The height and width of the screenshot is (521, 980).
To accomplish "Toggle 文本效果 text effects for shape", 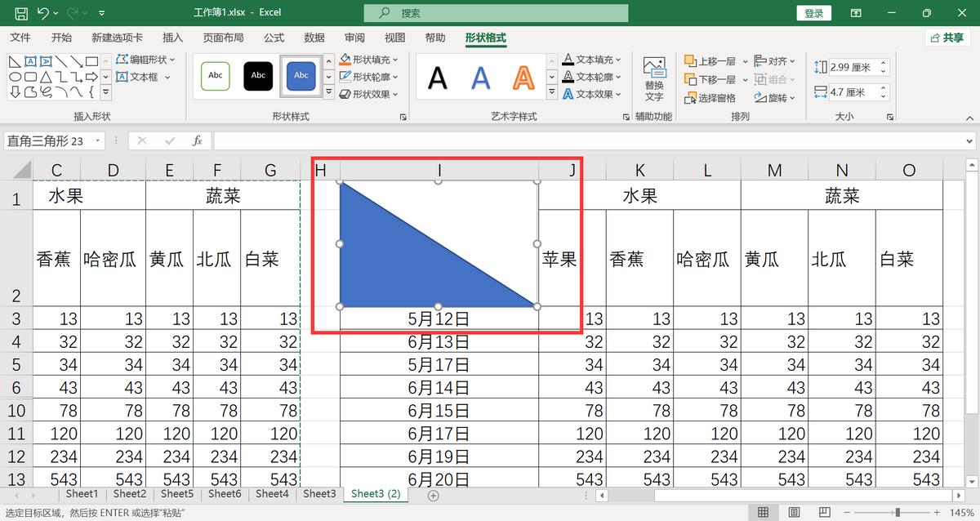I will click(592, 92).
